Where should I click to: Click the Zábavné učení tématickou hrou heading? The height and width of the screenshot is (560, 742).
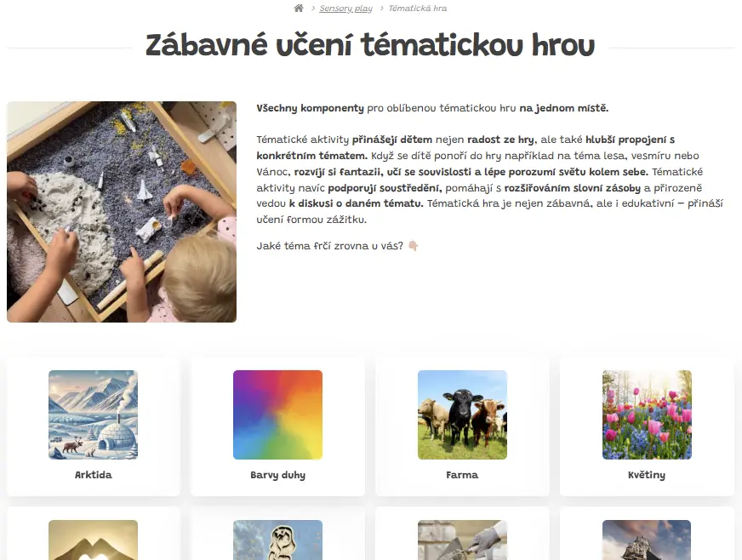click(x=370, y=45)
